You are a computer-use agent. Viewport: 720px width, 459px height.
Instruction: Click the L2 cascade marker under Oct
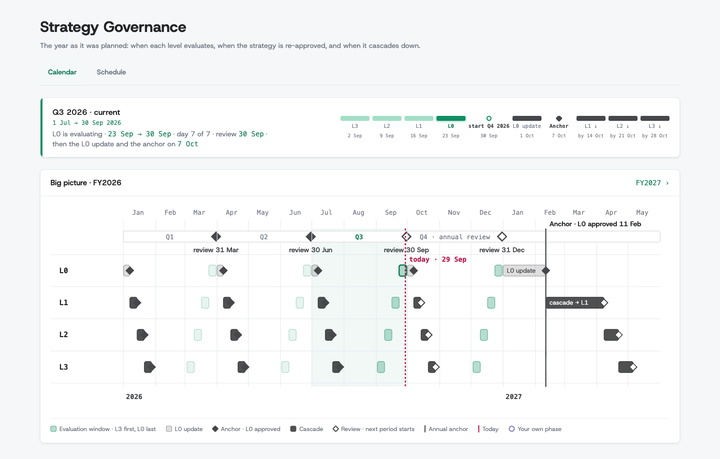(426, 335)
